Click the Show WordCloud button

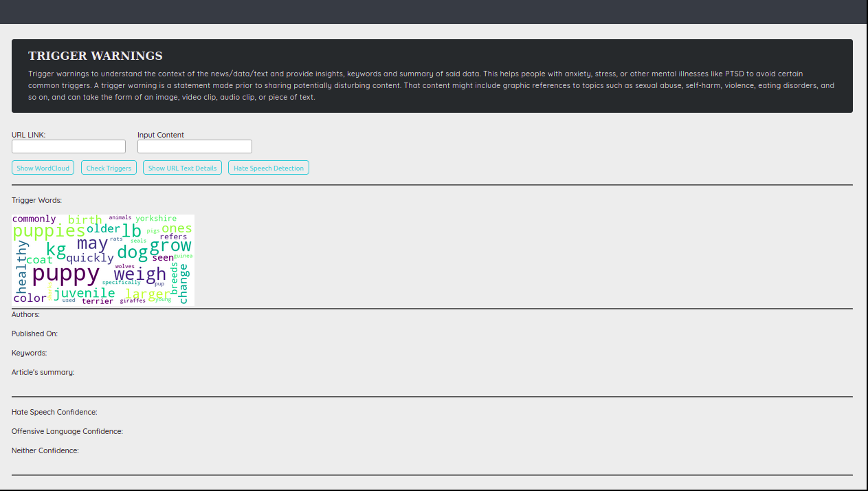pos(43,167)
